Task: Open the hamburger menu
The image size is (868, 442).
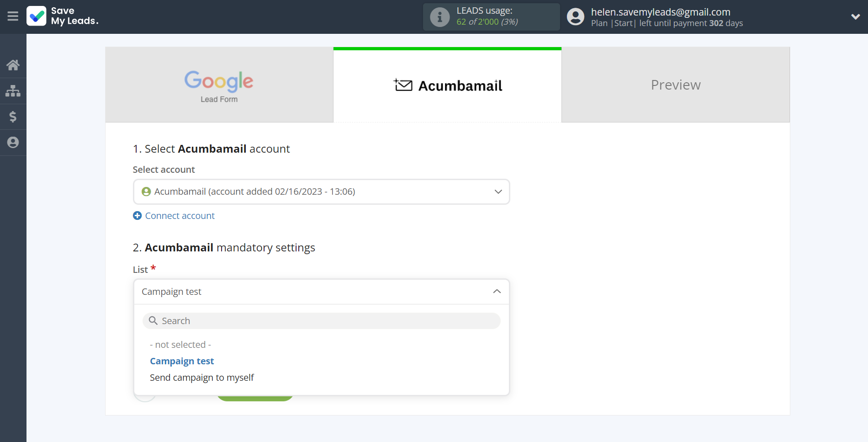Action: click(13, 16)
